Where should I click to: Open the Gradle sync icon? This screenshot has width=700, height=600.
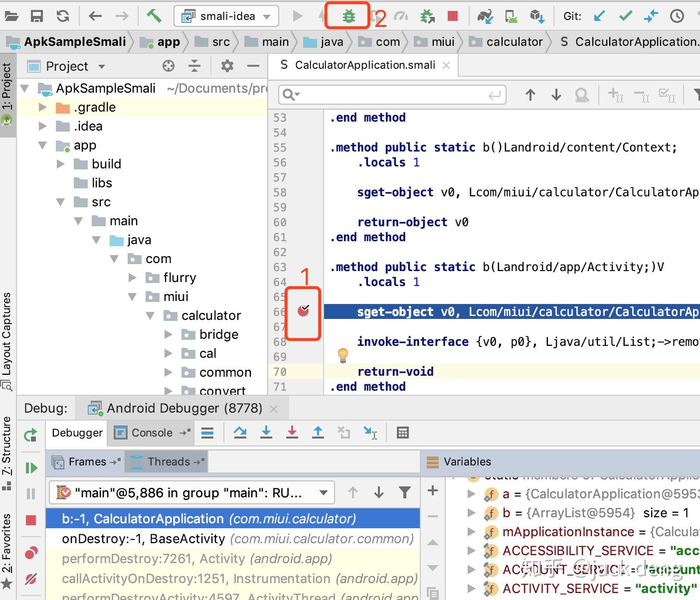[x=62, y=15]
